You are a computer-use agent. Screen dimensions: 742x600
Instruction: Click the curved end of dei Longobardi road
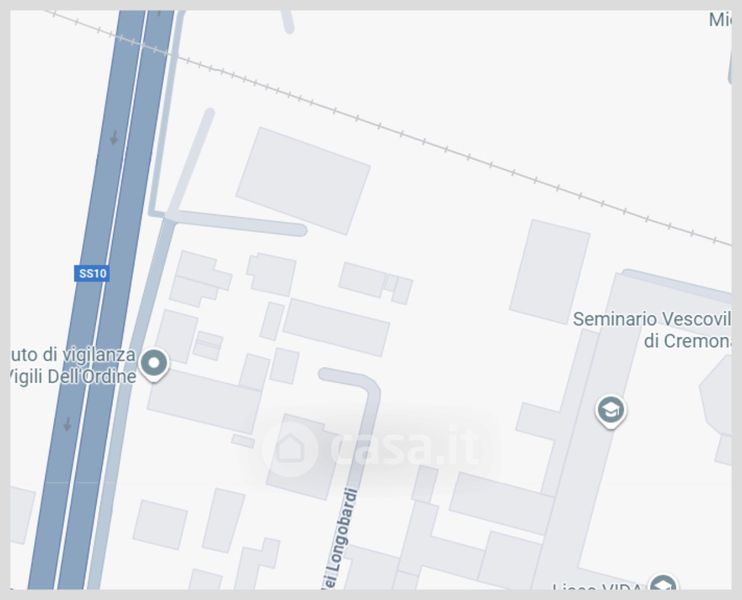click(x=362, y=381)
